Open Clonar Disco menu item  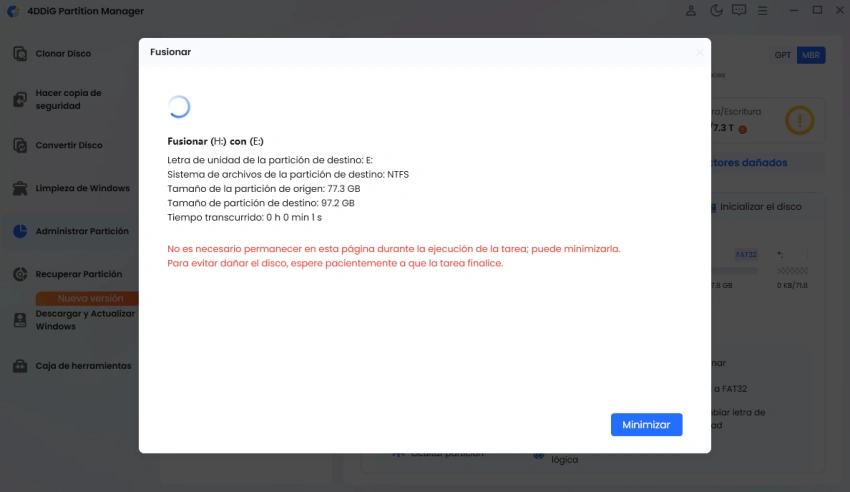(x=63, y=54)
